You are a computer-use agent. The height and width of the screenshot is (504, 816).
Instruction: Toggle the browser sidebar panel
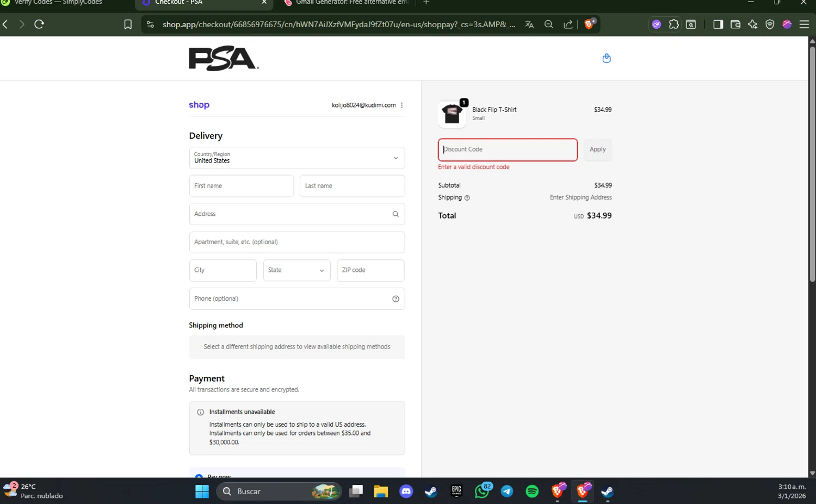(x=718, y=24)
